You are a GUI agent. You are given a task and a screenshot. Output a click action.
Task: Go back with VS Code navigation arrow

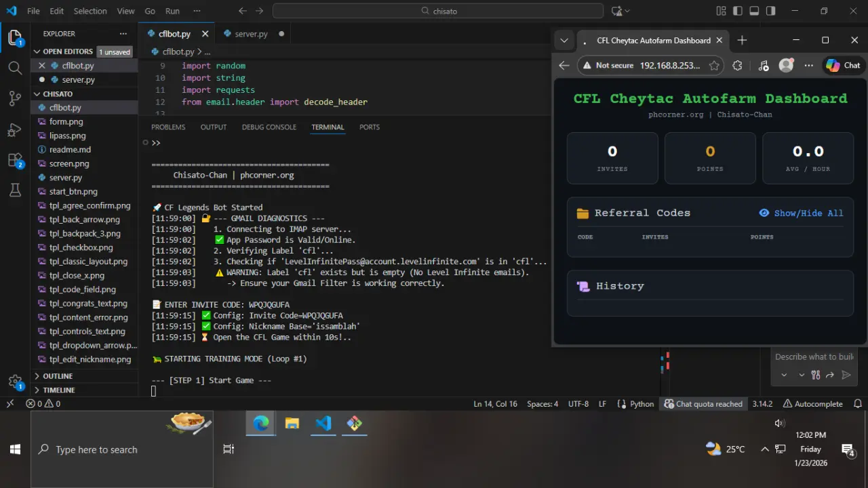[243, 11]
